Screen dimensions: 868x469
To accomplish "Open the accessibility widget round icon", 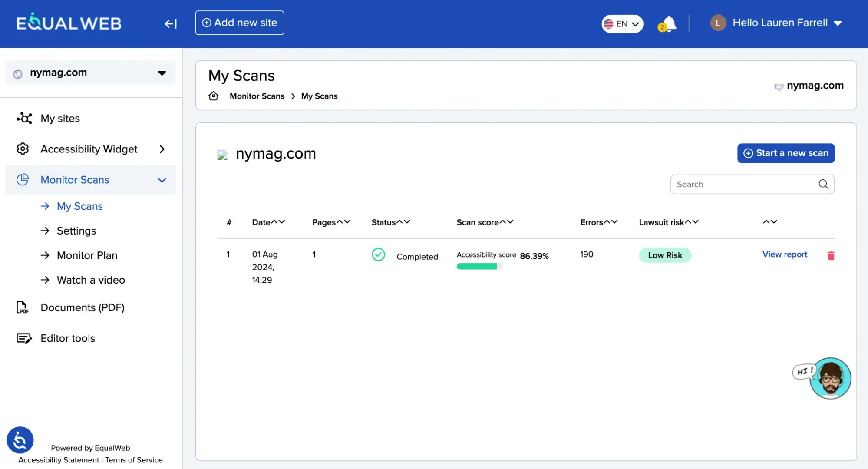I will click(x=20, y=440).
